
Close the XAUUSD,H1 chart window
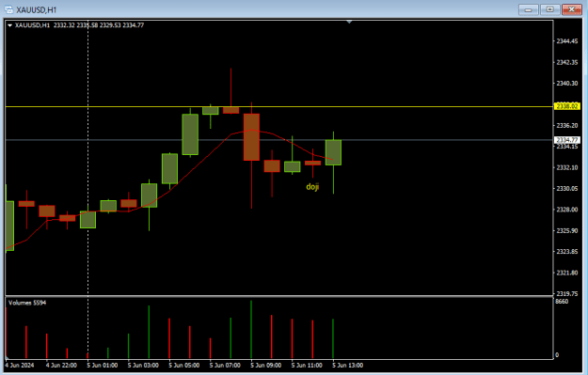pos(571,9)
